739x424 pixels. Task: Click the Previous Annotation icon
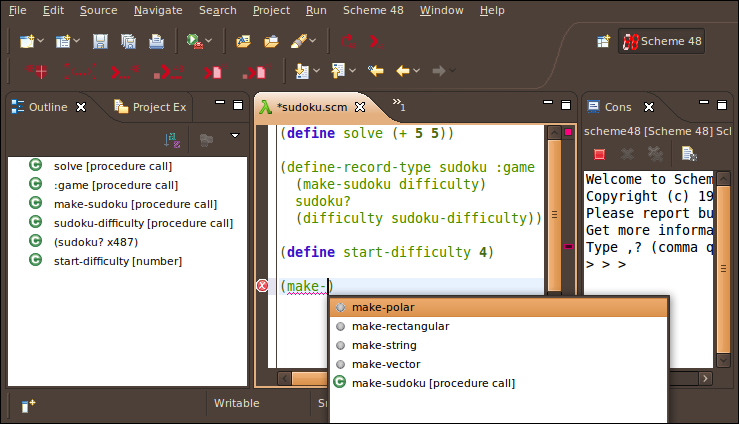(338, 71)
